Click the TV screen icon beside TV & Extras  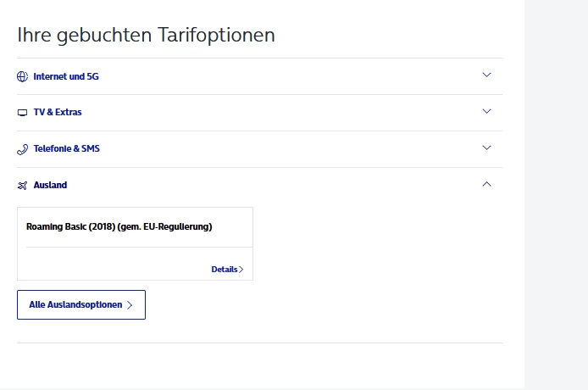[x=23, y=113]
